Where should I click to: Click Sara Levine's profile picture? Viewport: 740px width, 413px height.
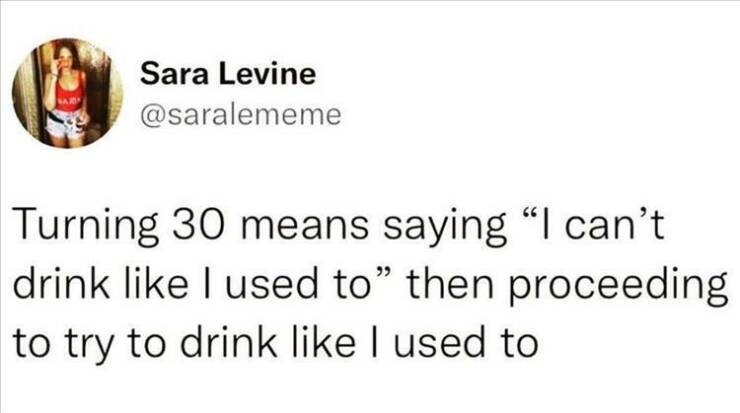[67, 94]
